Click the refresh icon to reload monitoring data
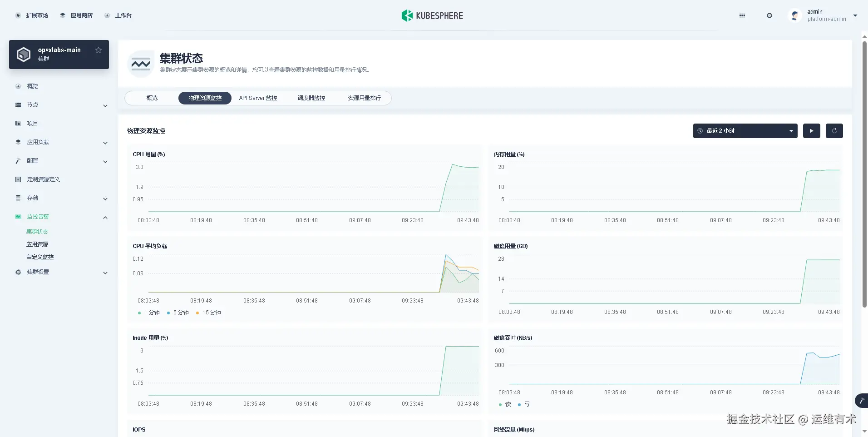The height and width of the screenshot is (437, 868). click(834, 131)
